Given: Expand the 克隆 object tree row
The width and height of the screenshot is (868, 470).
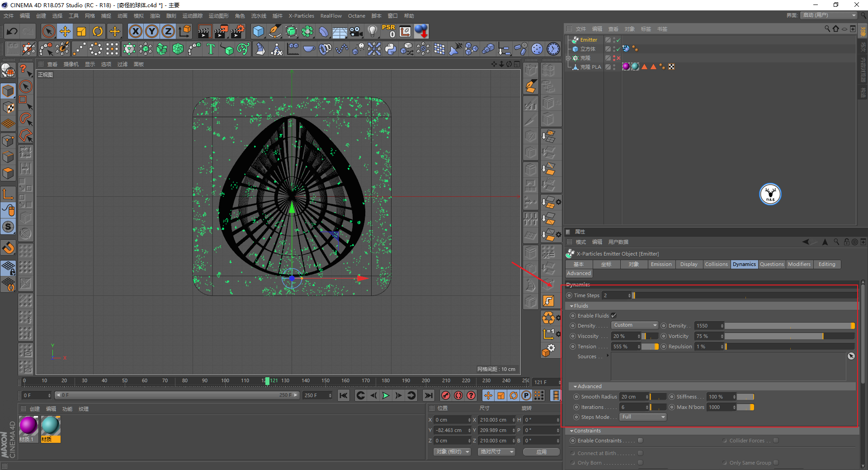Looking at the screenshot, I should pyautogui.click(x=568, y=58).
